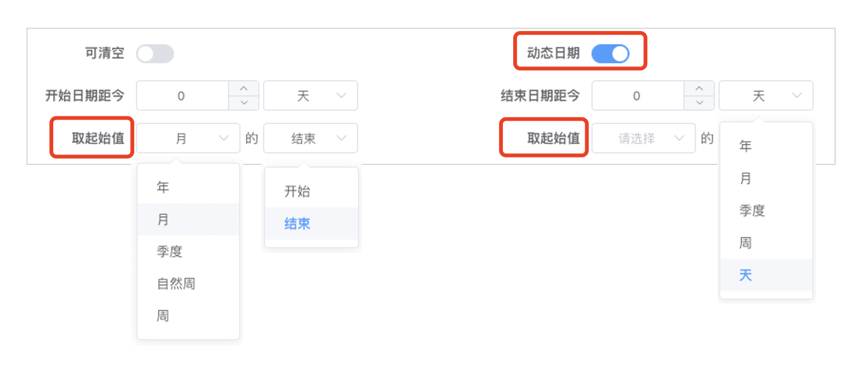The image size is (868, 373).
Task: Open the 结束 dropdown after 的
Action: click(311, 138)
